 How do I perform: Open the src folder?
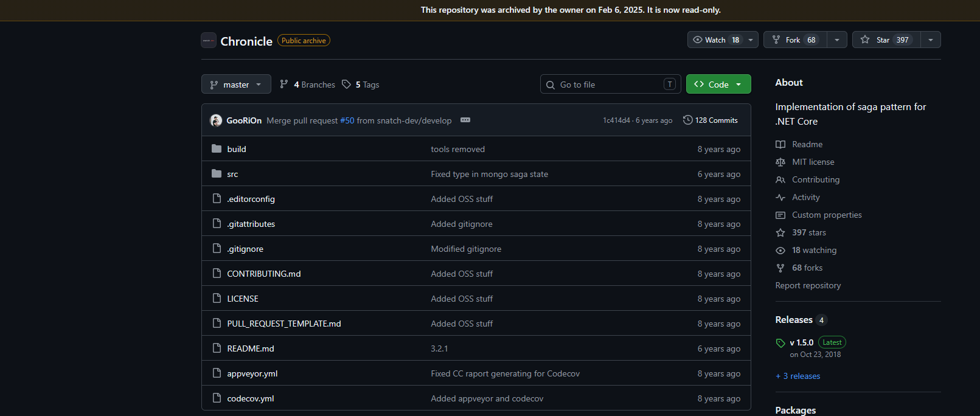(232, 174)
